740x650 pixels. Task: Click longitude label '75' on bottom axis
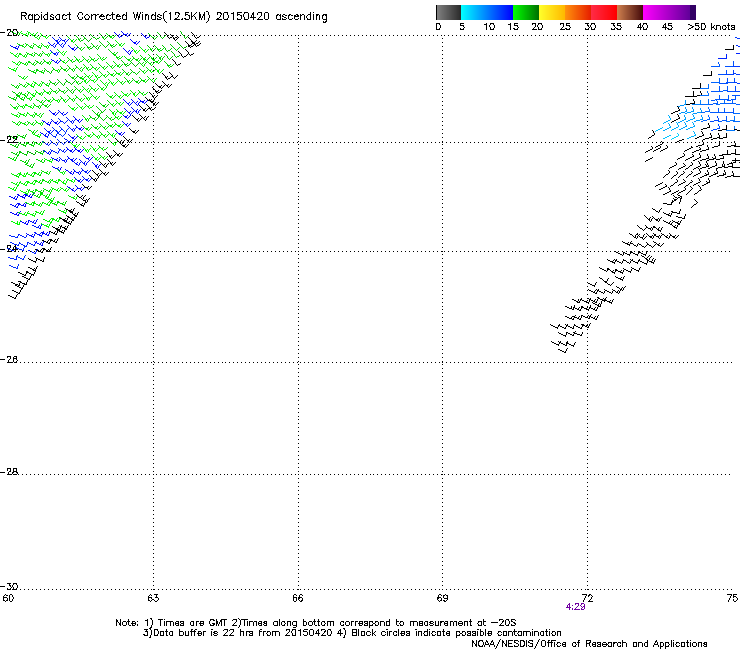tap(732, 599)
